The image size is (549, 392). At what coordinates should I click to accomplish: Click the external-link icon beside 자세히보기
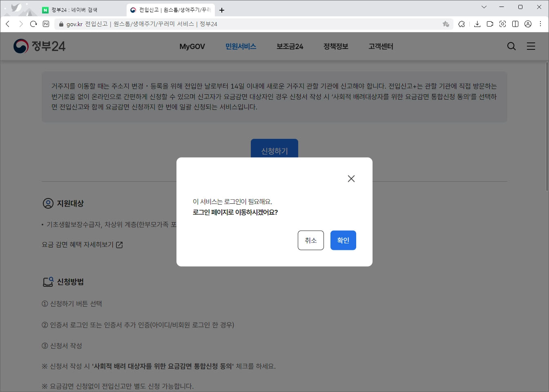(x=119, y=244)
